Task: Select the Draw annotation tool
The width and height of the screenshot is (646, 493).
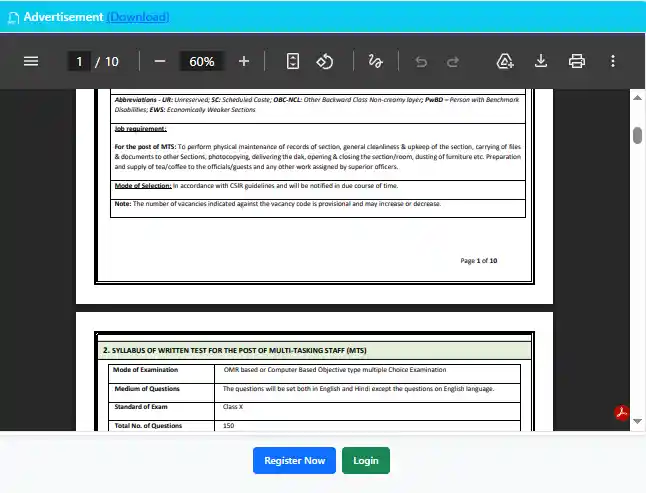Action: (x=375, y=61)
